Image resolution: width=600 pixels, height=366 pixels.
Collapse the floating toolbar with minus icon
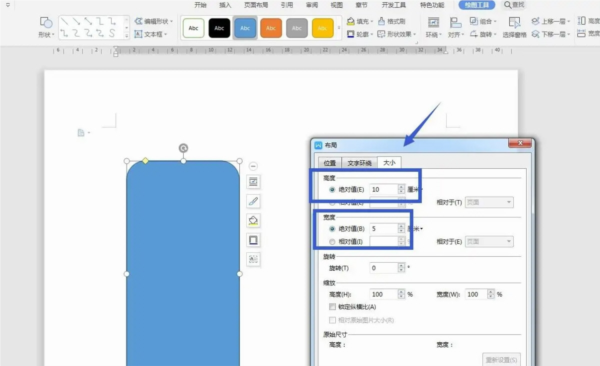pyautogui.click(x=253, y=166)
